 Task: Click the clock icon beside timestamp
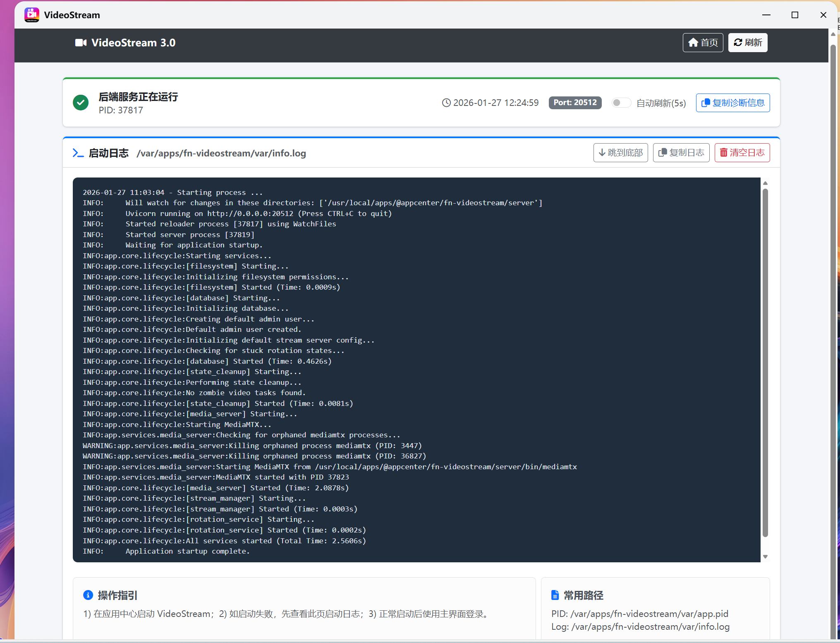click(446, 103)
